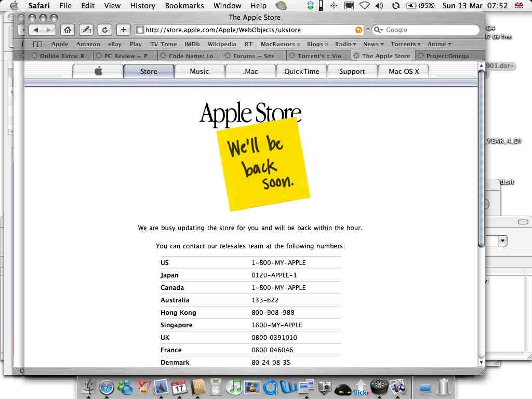Open Finder from the Dock
This screenshot has width=532, height=399.
point(89,387)
